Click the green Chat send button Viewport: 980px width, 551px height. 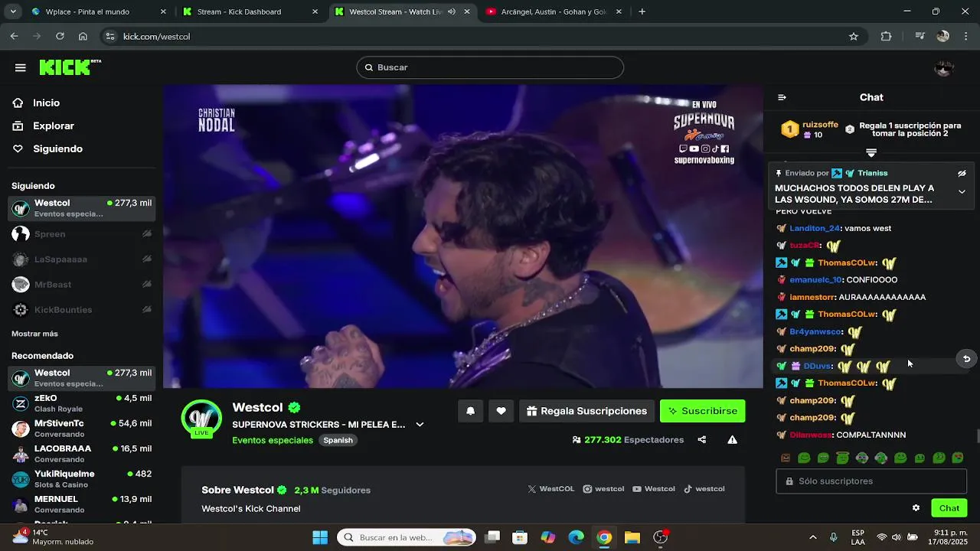949,508
